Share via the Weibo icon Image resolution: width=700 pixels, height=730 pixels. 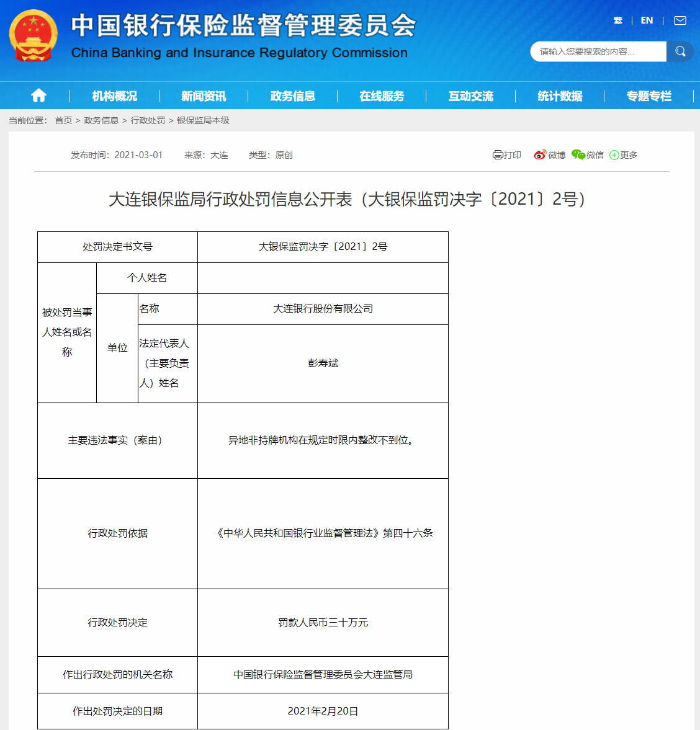click(540, 155)
